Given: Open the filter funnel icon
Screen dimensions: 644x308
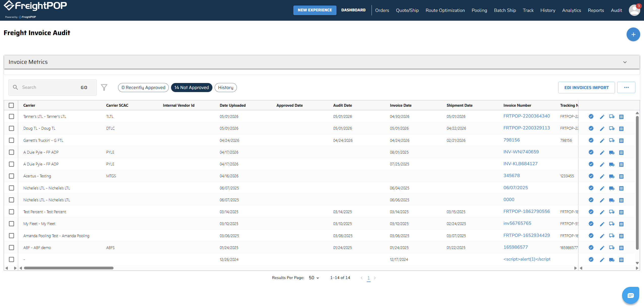Looking at the screenshot, I should tap(104, 88).
